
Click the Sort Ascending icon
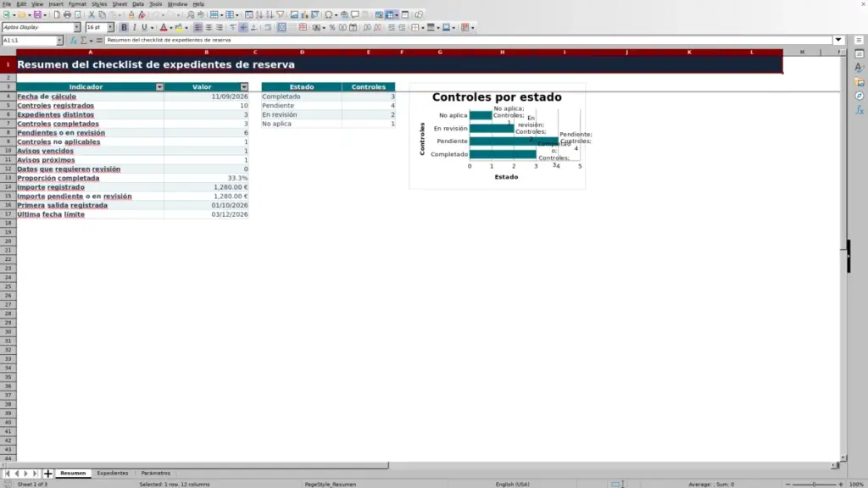point(259,14)
